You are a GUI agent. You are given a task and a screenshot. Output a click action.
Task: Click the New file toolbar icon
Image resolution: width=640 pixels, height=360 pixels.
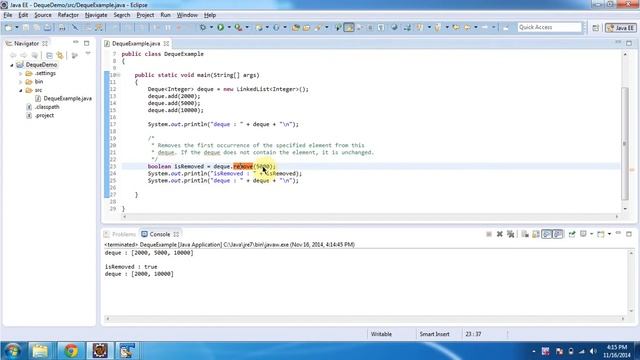tap(9, 27)
